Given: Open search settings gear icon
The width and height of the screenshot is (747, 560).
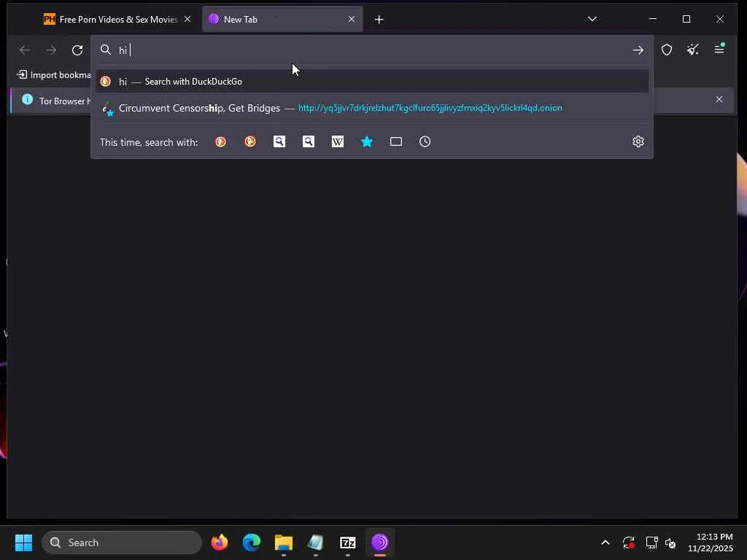Looking at the screenshot, I should [638, 141].
